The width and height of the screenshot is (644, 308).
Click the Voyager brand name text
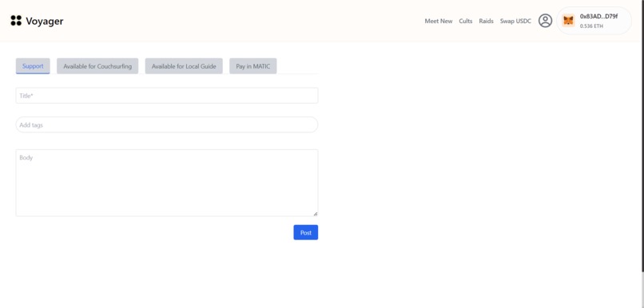(45, 21)
